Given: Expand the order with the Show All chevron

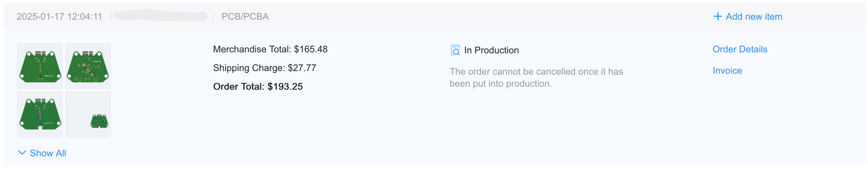Looking at the screenshot, I should pyautogui.click(x=22, y=153).
